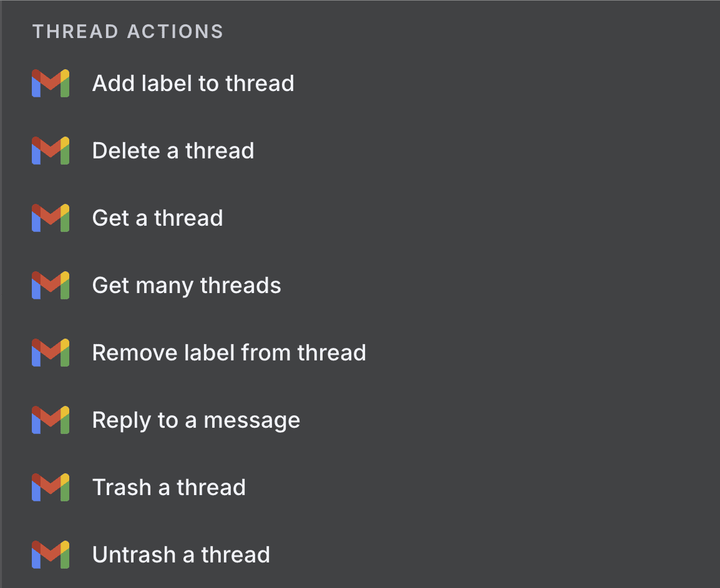Viewport: 720px width, 588px height.
Task: Select the Get many threads action
Action: 187,285
